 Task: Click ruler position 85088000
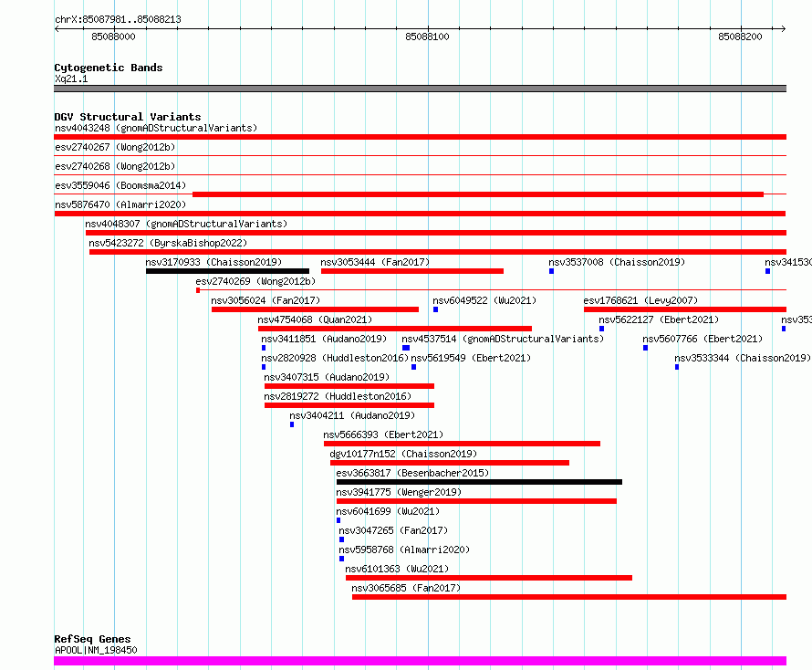pyautogui.click(x=113, y=37)
